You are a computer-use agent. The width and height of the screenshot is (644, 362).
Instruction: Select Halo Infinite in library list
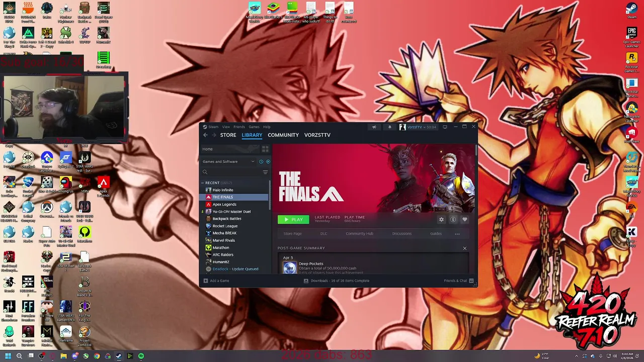tap(235, 190)
